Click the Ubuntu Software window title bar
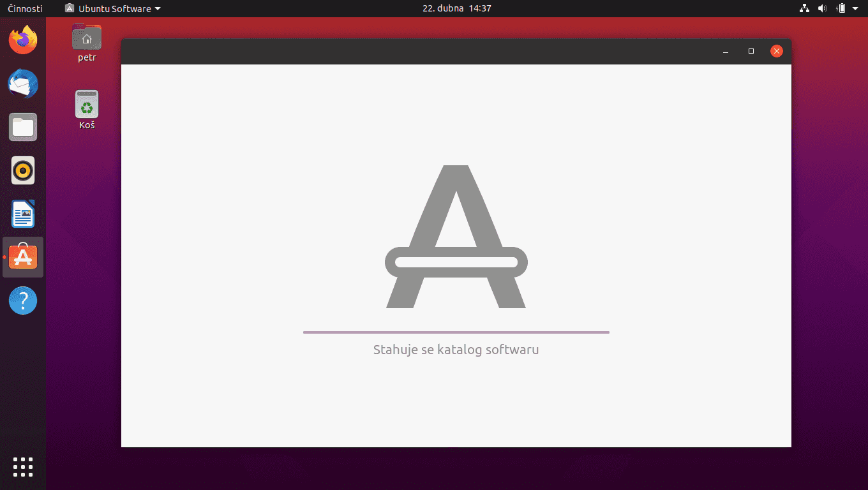868x490 pixels. 456,52
